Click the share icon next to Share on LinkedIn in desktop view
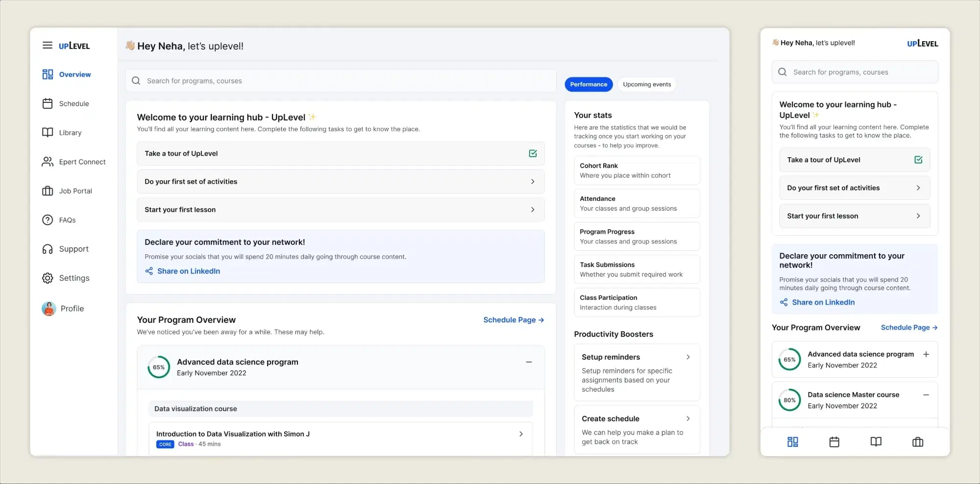Viewport: 980px width, 484px height. pyautogui.click(x=149, y=271)
